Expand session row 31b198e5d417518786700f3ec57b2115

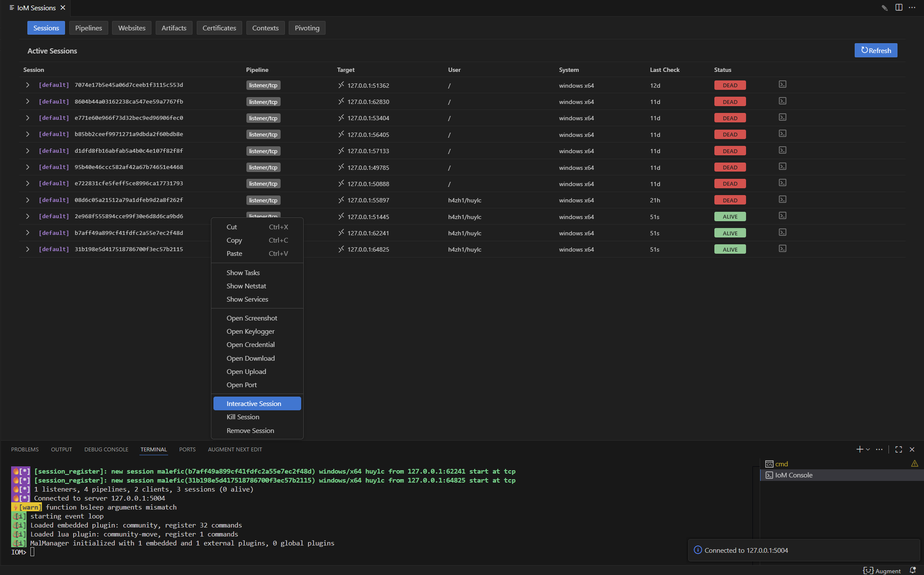(28, 249)
